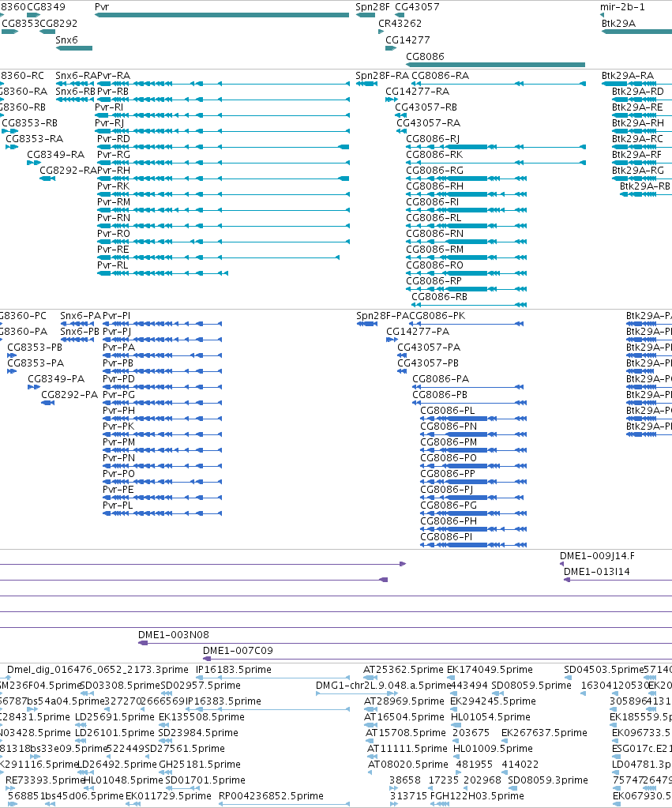The image size is (672, 808).
Task: Click the Pvr-PN protein label
Action: (x=119, y=458)
